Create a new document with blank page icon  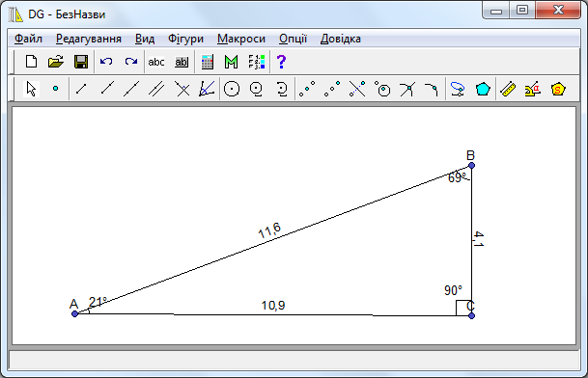coord(31,62)
